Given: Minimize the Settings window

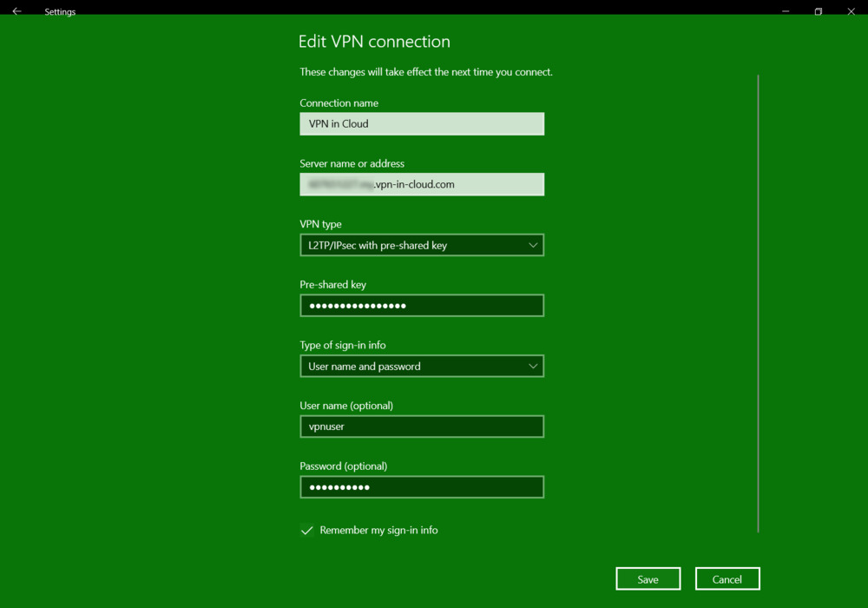Looking at the screenshot, I should pos(786,11).
